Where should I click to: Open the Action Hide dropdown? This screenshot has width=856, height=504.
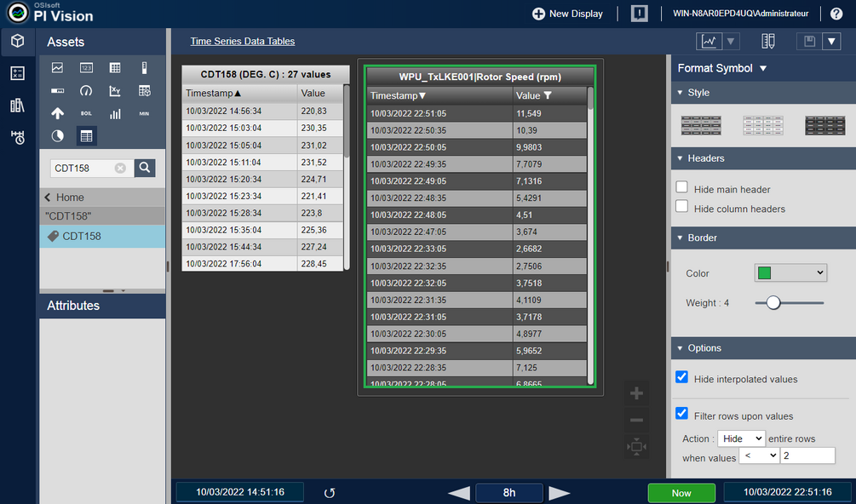coord(741,438)
